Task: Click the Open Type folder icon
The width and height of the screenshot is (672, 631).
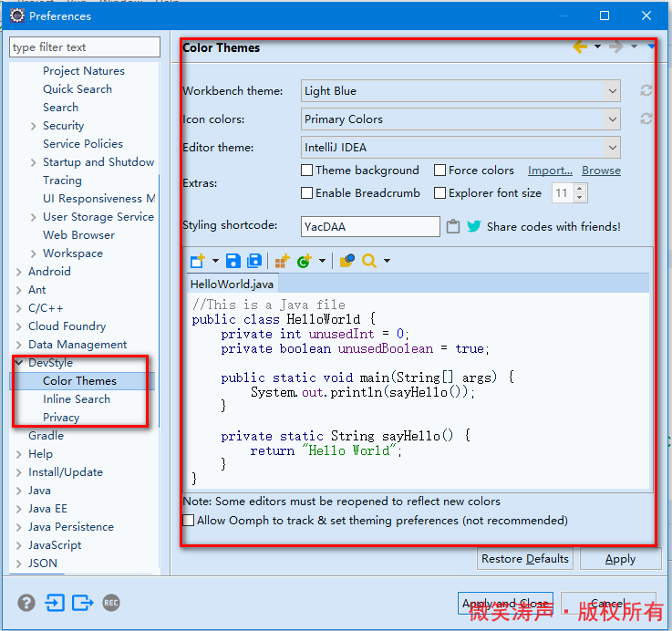Action: (x=347, y=261)
